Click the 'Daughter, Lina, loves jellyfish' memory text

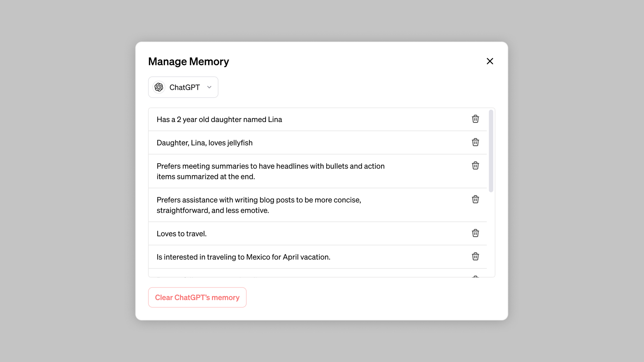coord(205,142)
